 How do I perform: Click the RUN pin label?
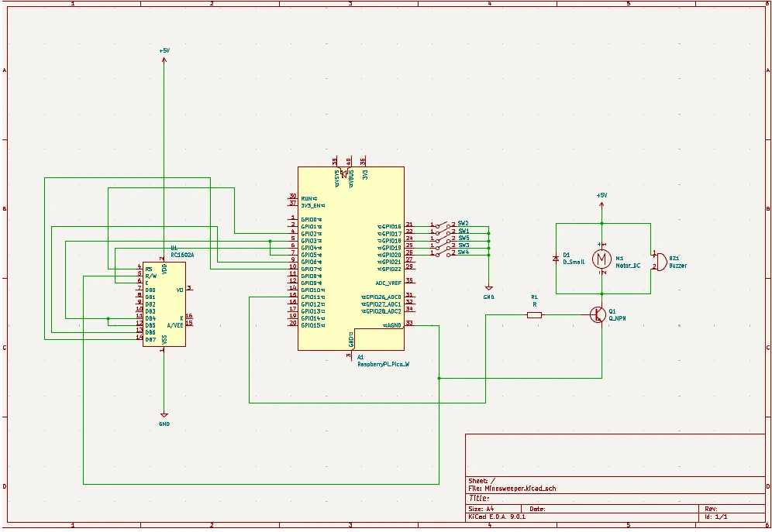(309, 199)
